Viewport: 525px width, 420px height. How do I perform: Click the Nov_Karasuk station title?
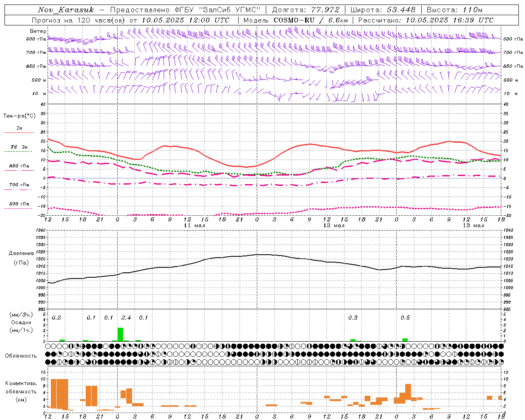66,10
